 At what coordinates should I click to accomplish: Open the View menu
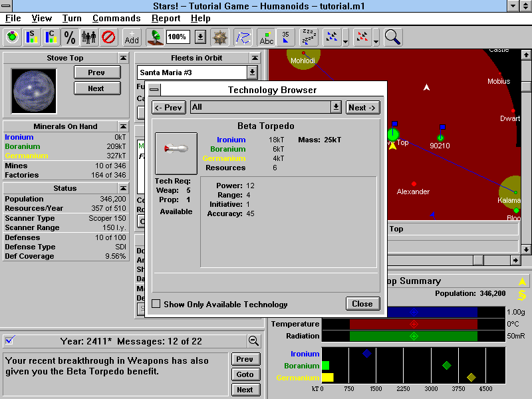pos(42,19)
